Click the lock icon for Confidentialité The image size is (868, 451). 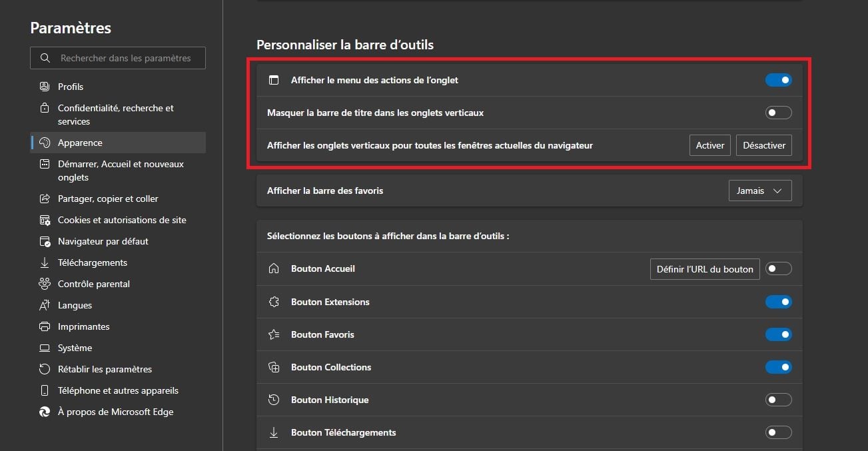coord(45,108)
